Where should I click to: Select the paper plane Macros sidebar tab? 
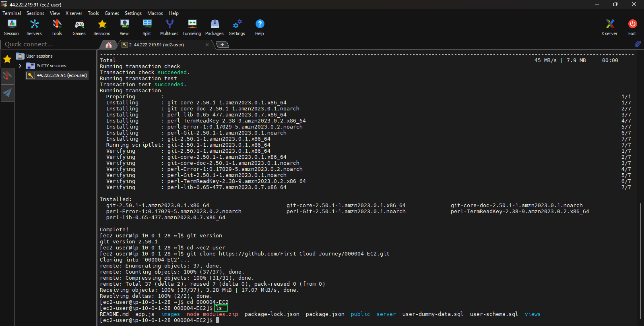[x=7, y=93]
